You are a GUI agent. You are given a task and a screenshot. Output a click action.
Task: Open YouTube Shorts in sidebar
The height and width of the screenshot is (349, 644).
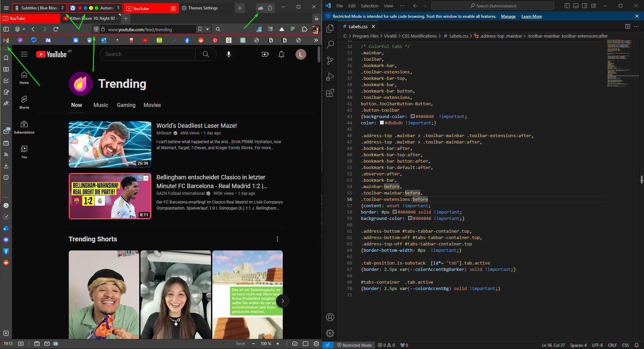click(24, 102)
